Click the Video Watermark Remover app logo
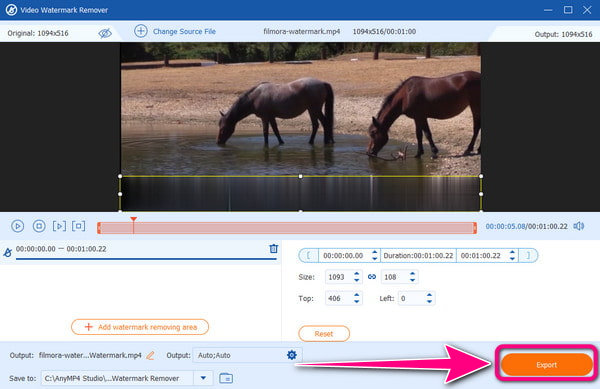Screen dimensions: 600x389 [11, 10]
